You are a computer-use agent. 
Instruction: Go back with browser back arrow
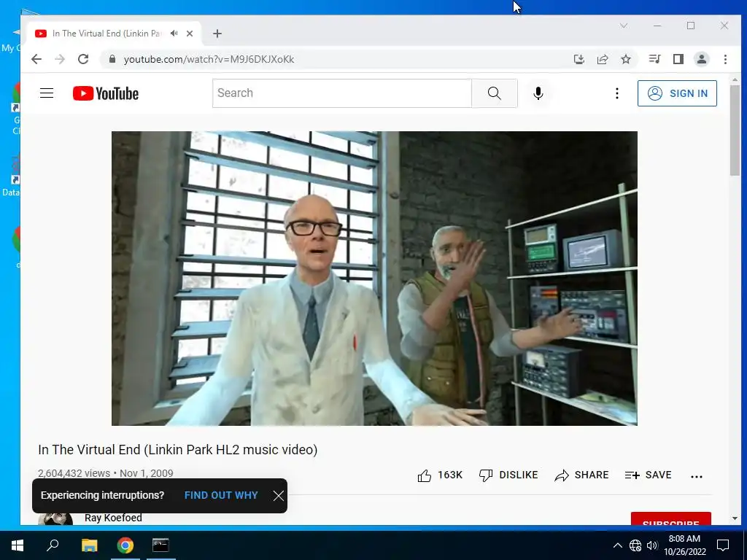[x=36, y=59]
